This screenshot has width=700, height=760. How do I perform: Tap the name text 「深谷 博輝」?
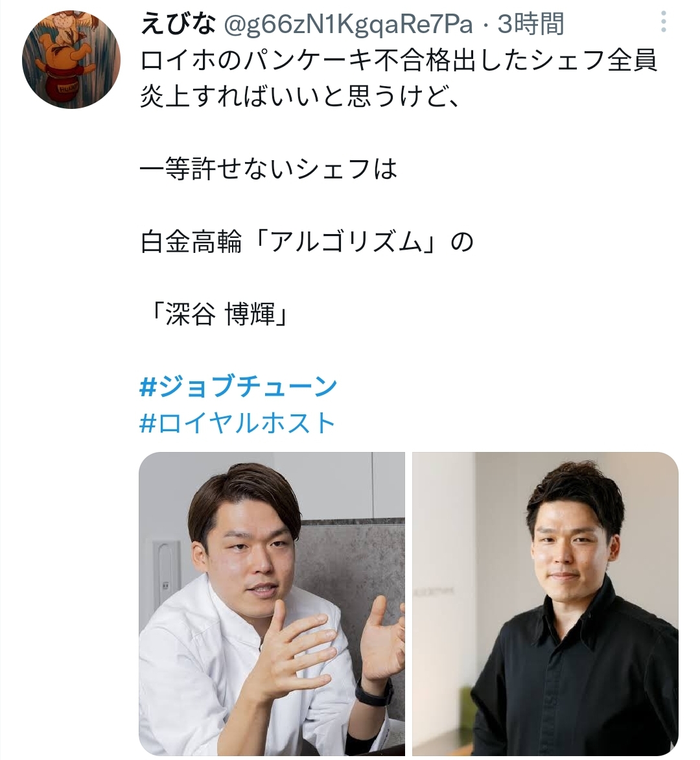click(219, 314)
